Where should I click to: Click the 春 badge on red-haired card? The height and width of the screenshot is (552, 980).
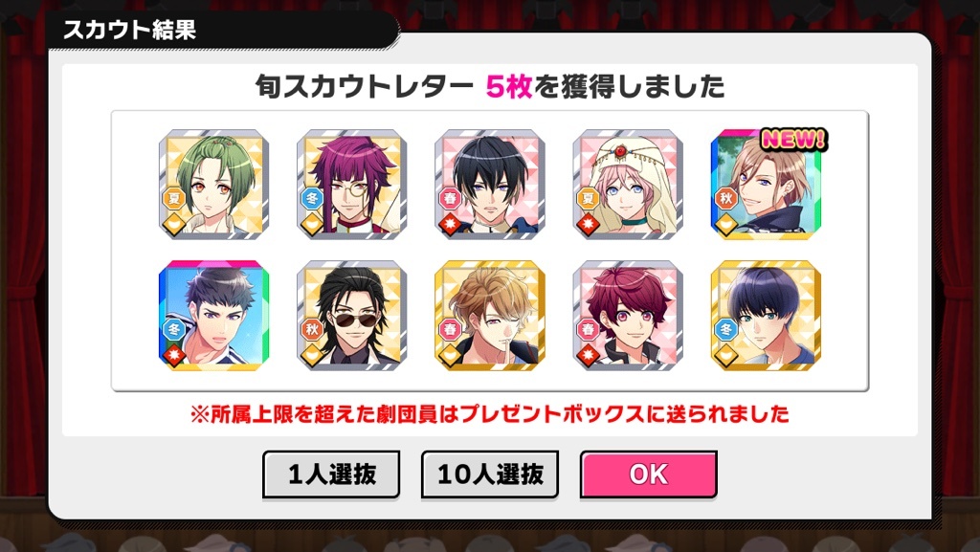click(589, 330)
